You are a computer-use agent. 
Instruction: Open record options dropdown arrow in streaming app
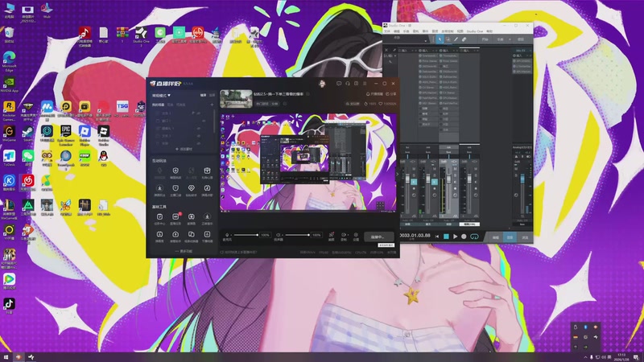tap(349, 235)
